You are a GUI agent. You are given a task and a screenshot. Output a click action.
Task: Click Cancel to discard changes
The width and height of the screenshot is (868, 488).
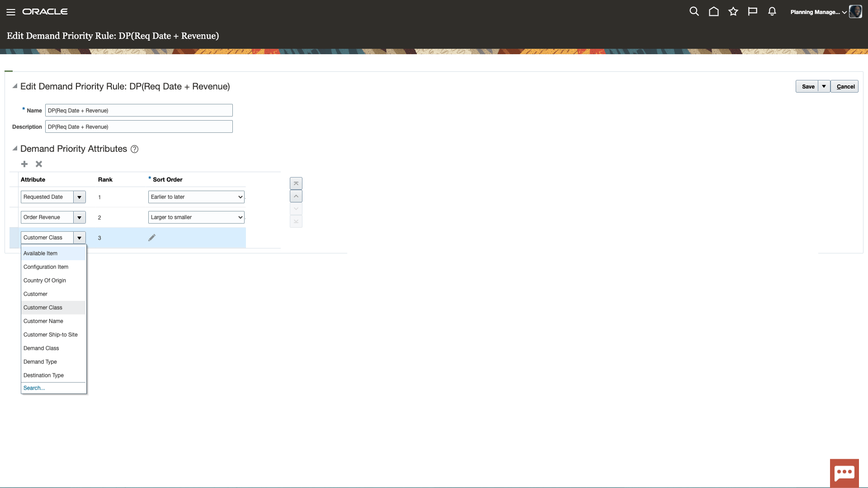coord(845,86)
